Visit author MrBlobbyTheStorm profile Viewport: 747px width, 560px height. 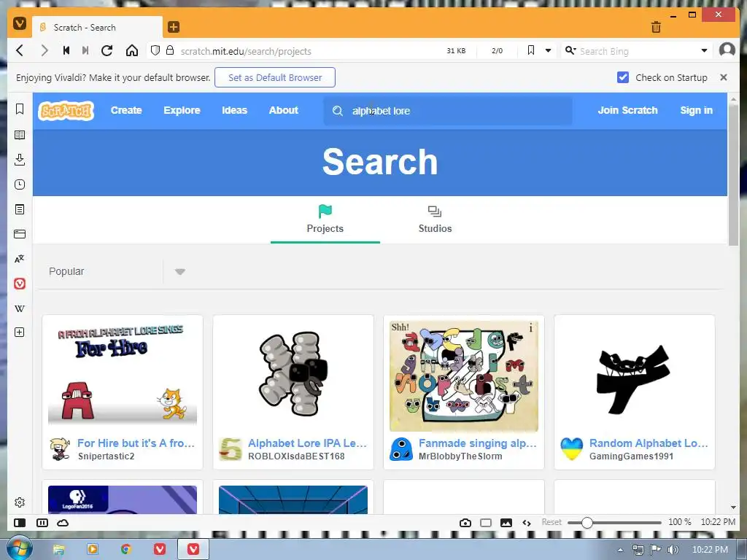tap(460, 456)
